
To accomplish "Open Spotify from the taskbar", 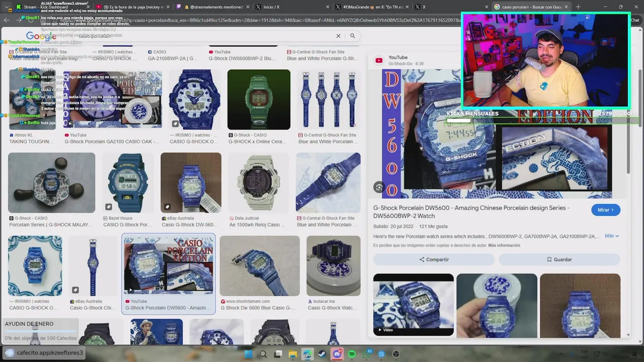I will point(352,354).
